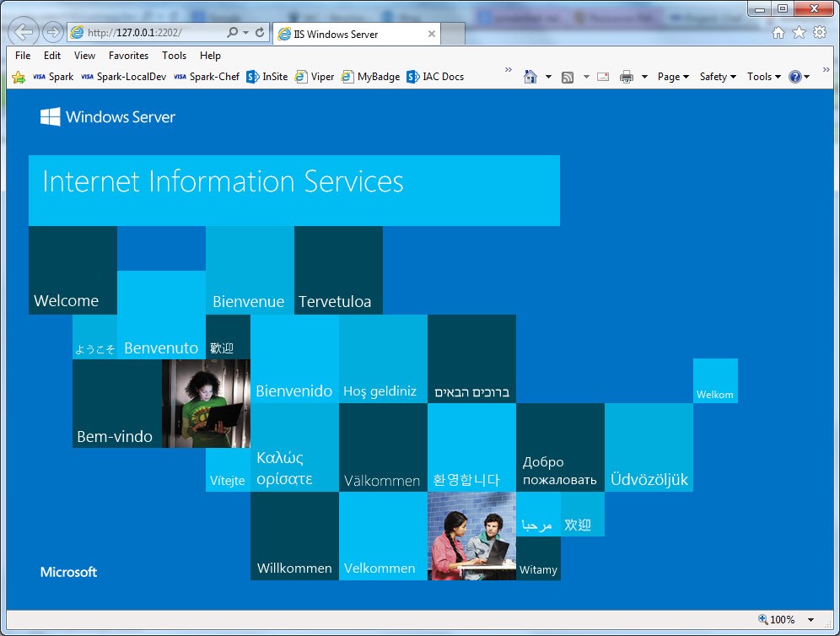Open the Read Mail envelope icon
This screenshot has width=840, height=636.
[x=603, y=77]
